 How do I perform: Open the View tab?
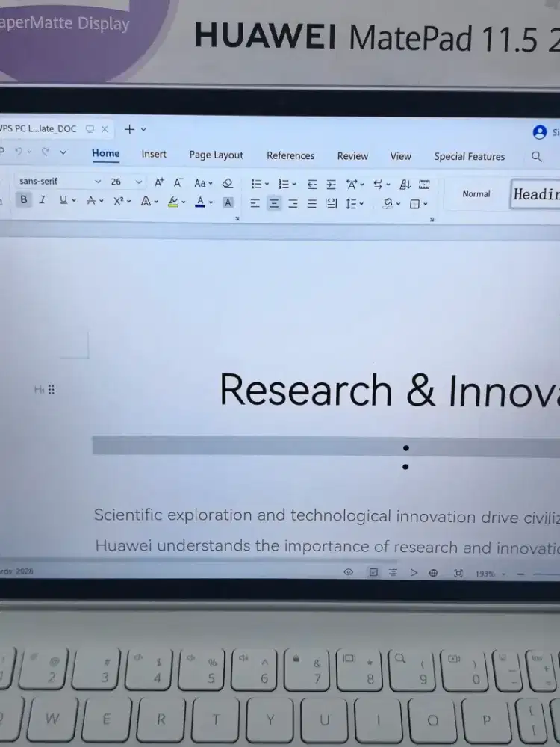[x=400, y=156]
